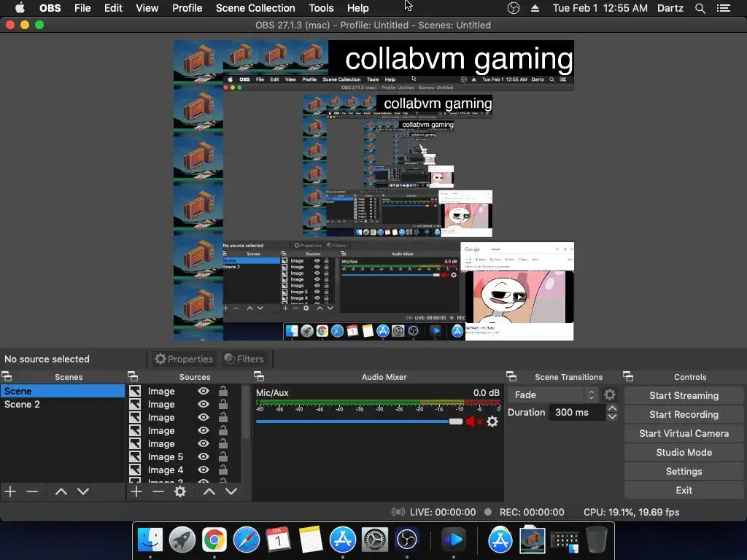Click the OBS icon in the Dock
Image resolution: width=747 pixels, height=560 pixels.
click(407, 540)
